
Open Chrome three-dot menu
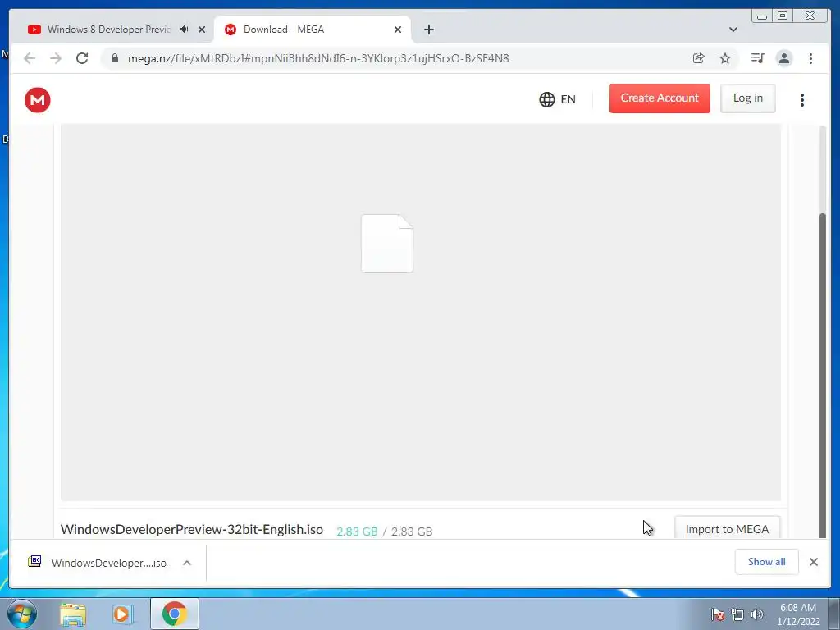point(810,58)
